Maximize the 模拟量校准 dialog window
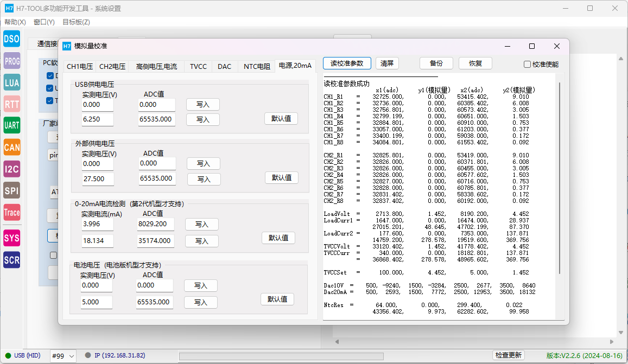 (532, 46)
